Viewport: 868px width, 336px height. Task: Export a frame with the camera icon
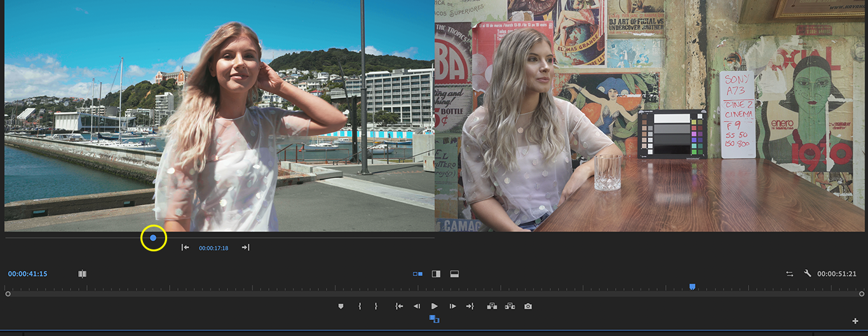pos(528,306)
